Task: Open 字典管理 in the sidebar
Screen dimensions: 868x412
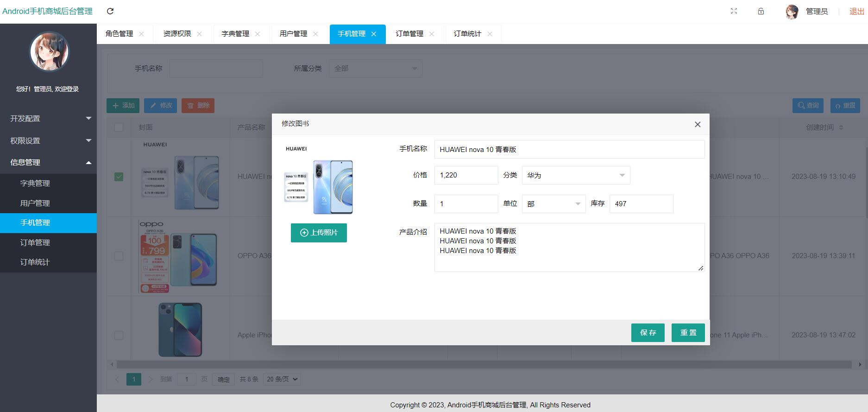Action: pyautogui.click(x=48, y=184)
